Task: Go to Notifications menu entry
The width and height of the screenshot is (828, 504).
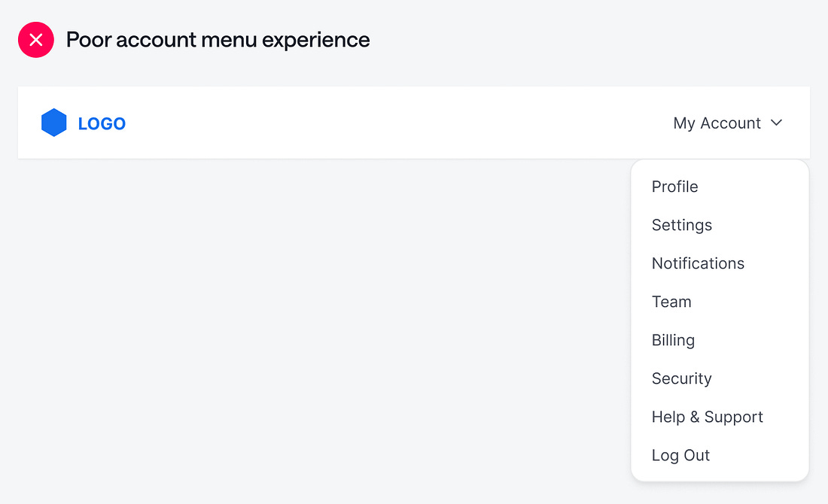Action: pos(698,263)
